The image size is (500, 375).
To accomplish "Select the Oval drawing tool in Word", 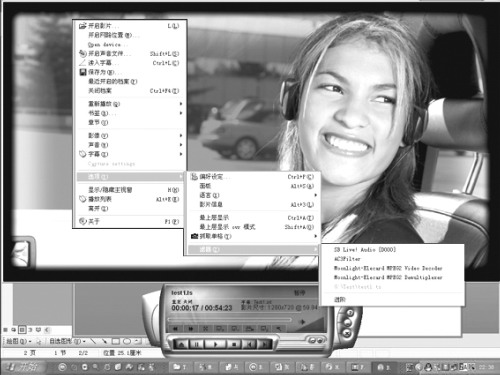I will (127, 341).
